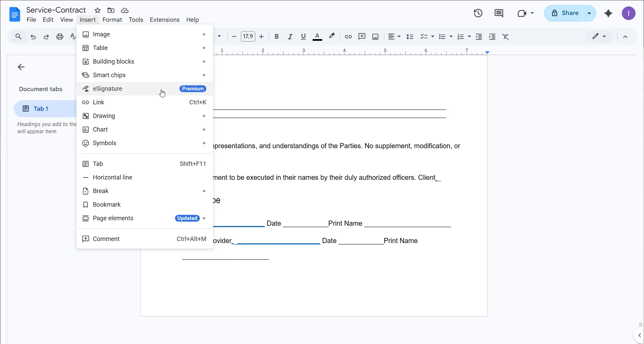Toggle the checklist button
Screen dimensions: 644x344
(x=424, y=37)
